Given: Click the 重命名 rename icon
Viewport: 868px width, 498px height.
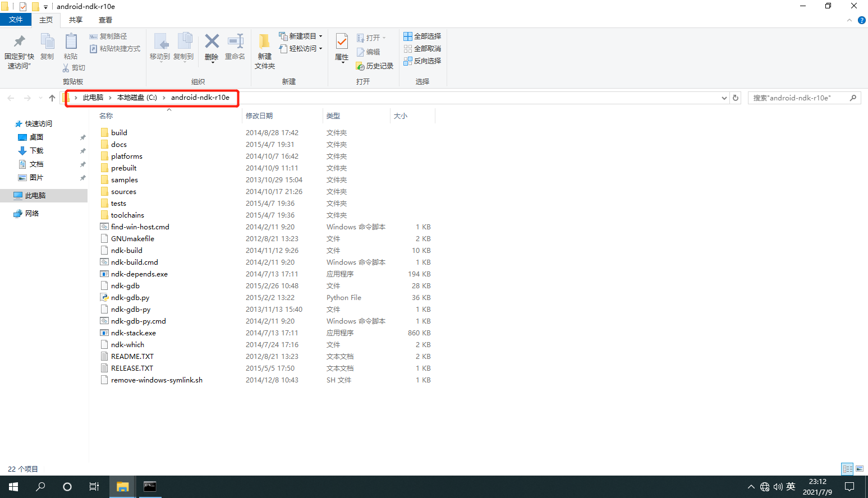Looking at the screenshot, I should (235, 41).
